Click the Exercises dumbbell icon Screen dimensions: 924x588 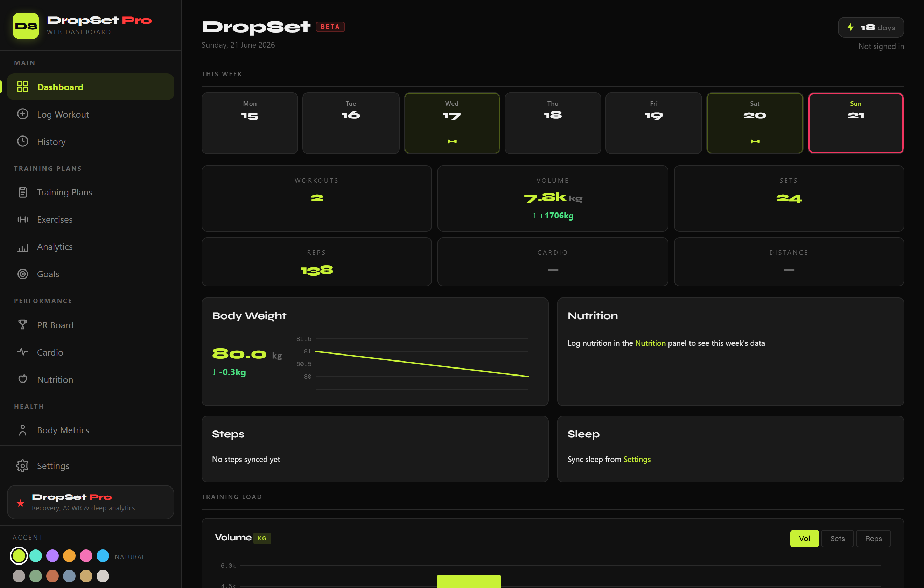coord(23,219)
